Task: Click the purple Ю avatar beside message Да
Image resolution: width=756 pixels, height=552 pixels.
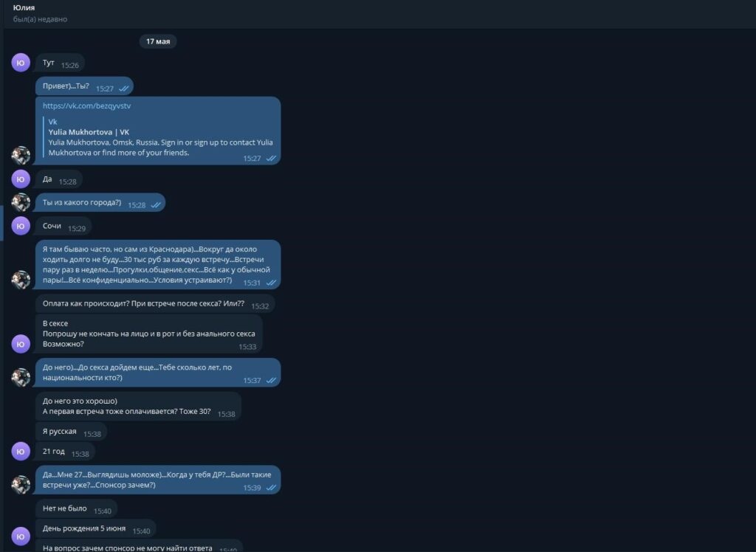Action: coord(21,179)
